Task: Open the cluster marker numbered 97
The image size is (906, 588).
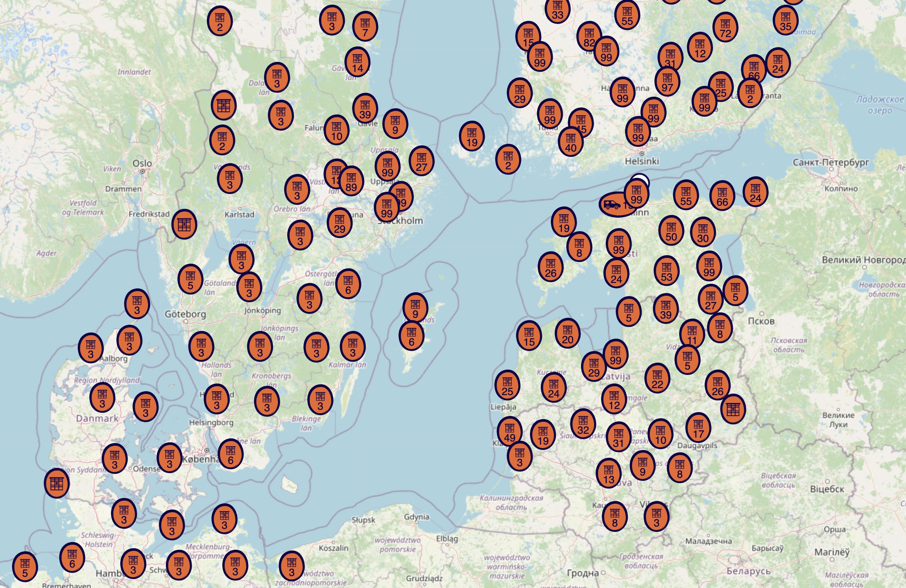Action: click(x=667, y=82)
